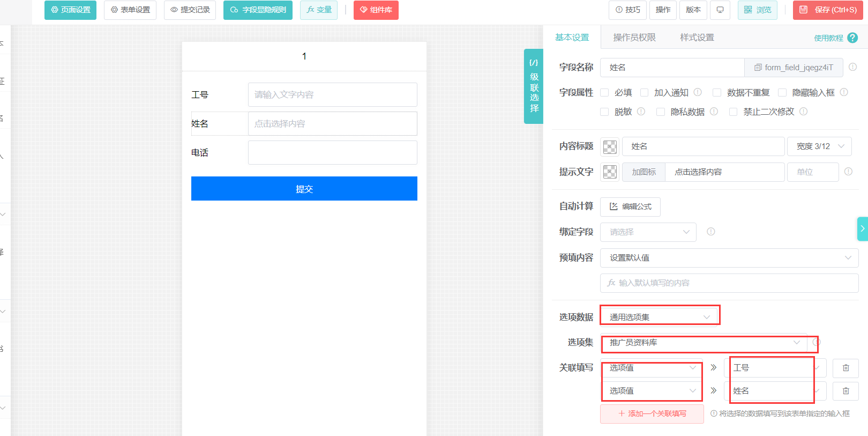Image resolution: width=868 pixels, height=436 pixels.
Task: Click the desktop preview monitor icon
Action: coord(720,10)
